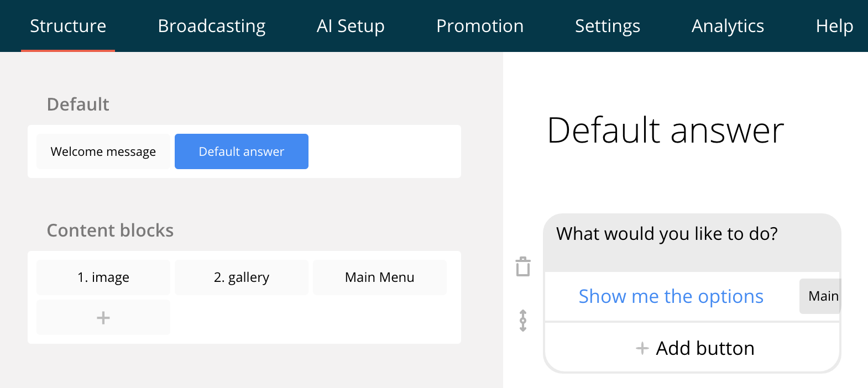The image size is (868, 388).
Task: Edit the 'What would you like to do?' text
Action: pyautogui.click(x=667, y=234)
